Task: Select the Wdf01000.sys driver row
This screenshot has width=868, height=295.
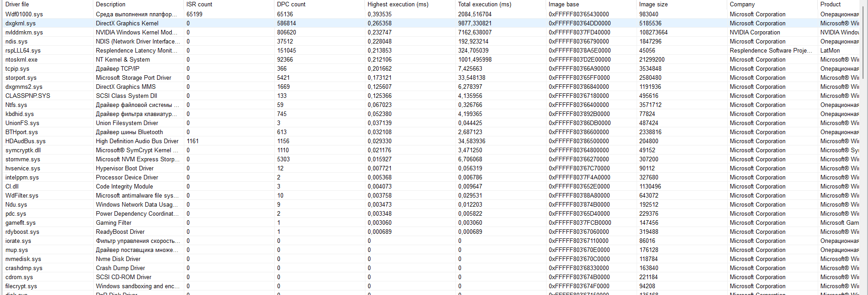Action: (24, 14)
